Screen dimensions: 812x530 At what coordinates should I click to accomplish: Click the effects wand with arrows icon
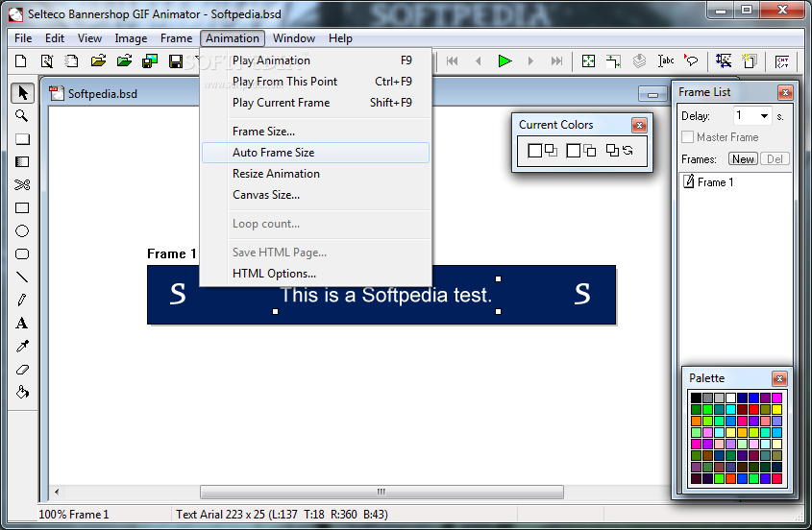724,61
